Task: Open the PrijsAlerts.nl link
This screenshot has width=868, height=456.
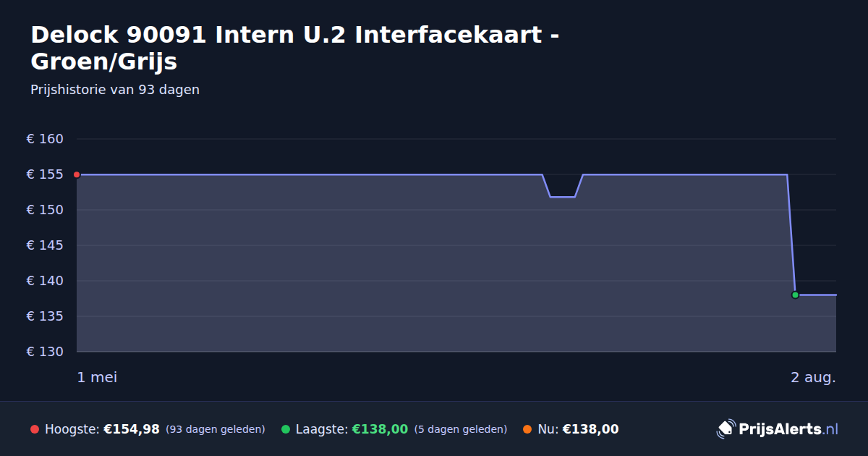Action: pos(788,429)
